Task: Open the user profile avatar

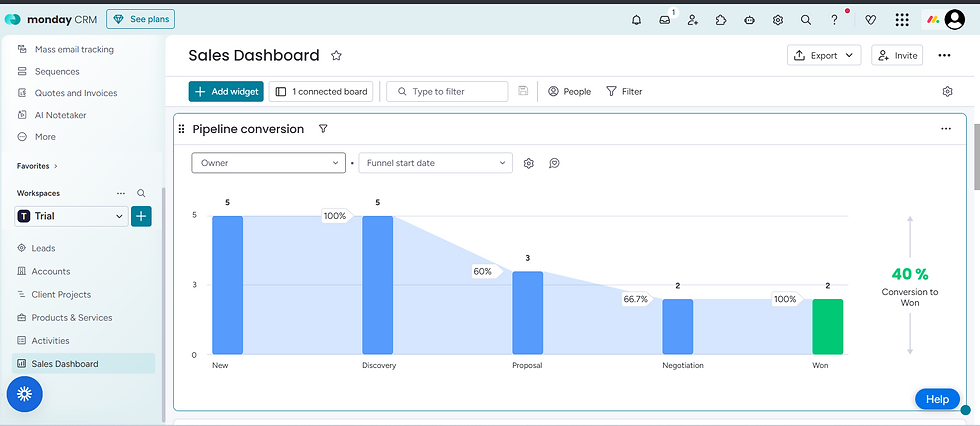Action: [954, 20]
